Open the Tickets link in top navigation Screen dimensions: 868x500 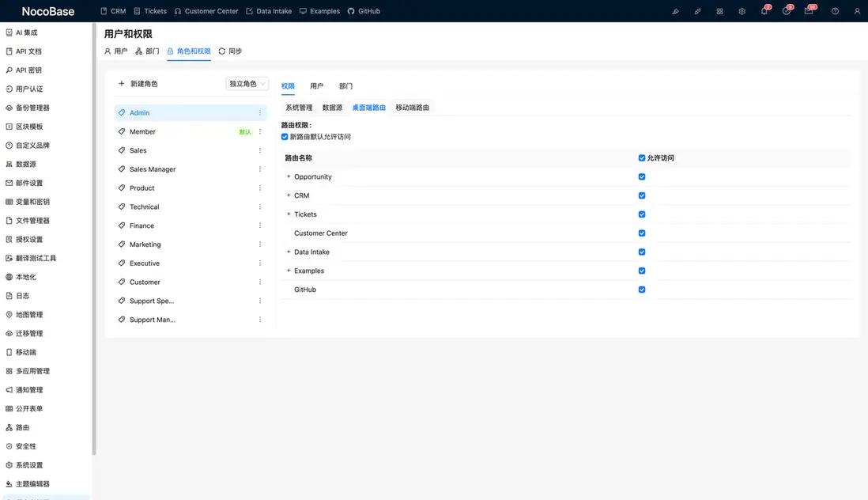coord(150,11)
